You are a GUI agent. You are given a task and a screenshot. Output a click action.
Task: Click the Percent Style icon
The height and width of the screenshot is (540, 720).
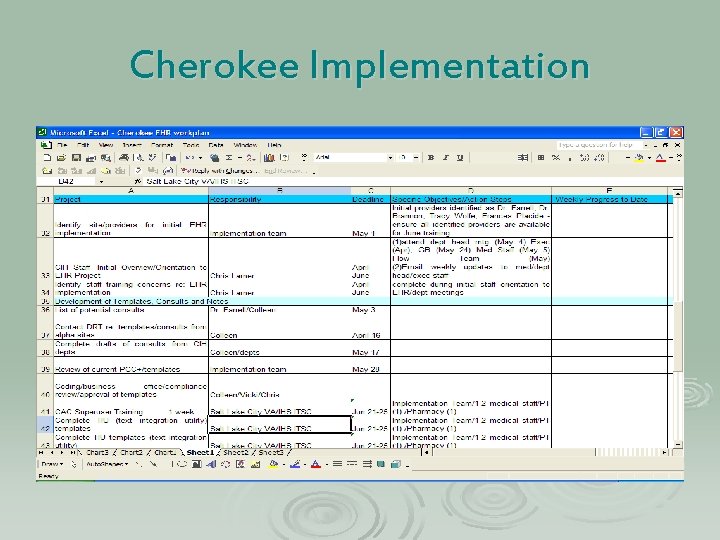pos(556,158)
